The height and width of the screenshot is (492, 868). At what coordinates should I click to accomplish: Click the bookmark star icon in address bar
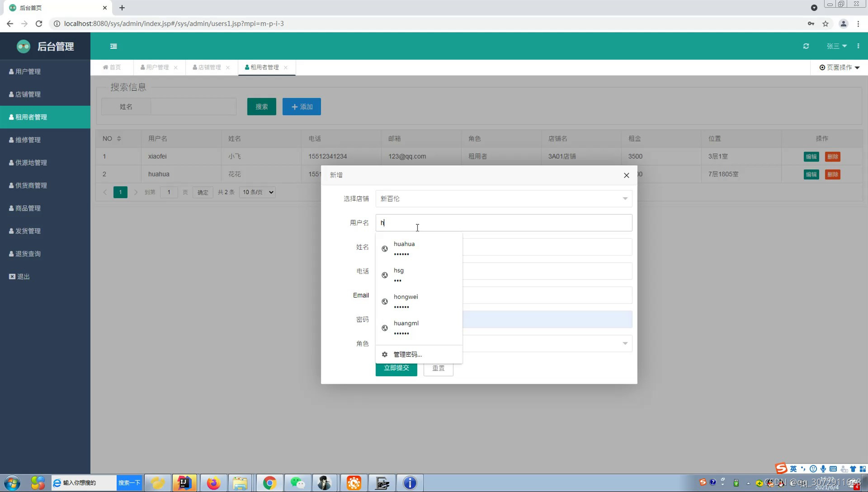click(826, 24)
